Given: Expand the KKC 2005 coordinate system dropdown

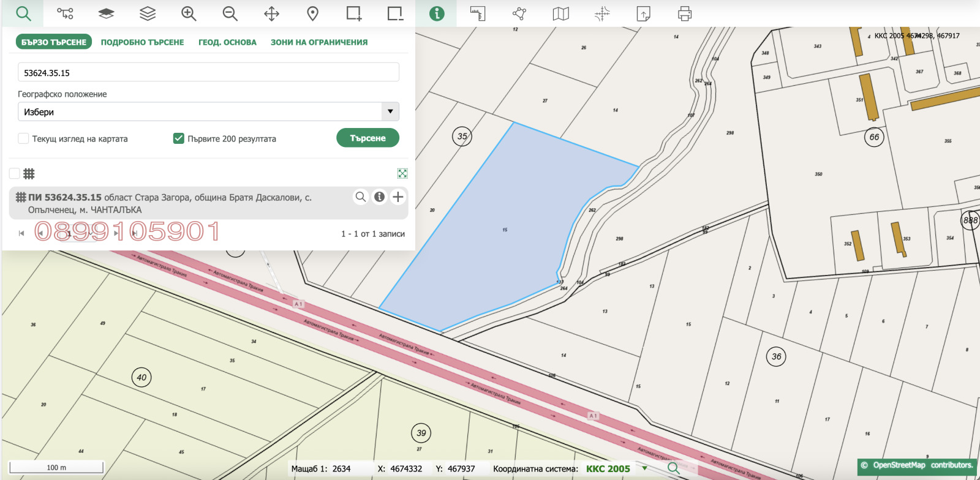Looking at the screenshot, I should (x=644, y=468).
